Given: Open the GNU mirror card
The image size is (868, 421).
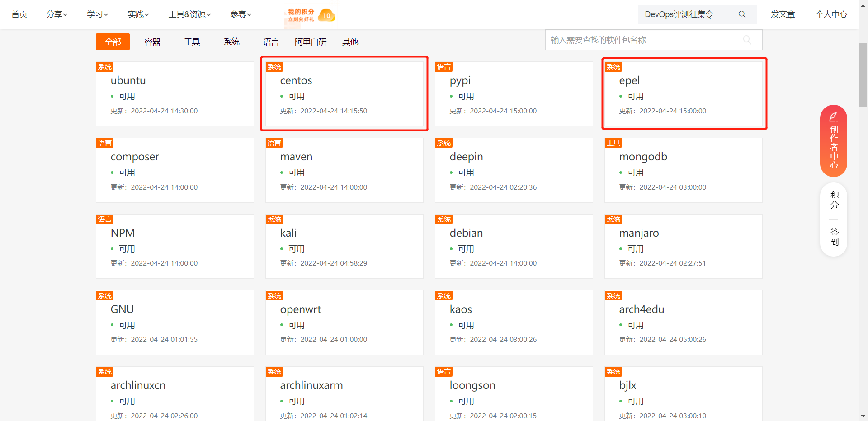Looking at the screenshot, I should point(175,323).
